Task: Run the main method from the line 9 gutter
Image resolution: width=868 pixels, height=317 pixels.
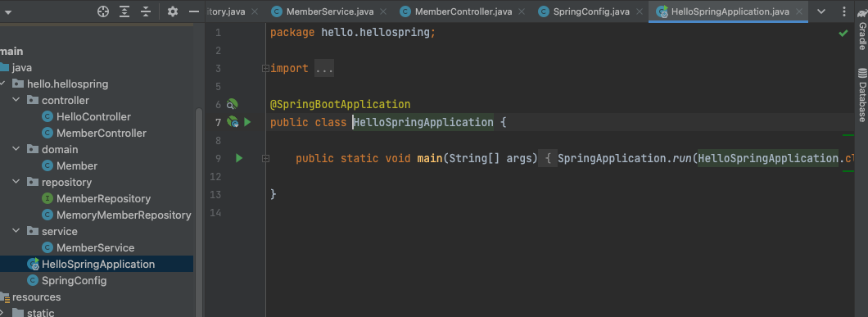Action: (x=239, y=159)
